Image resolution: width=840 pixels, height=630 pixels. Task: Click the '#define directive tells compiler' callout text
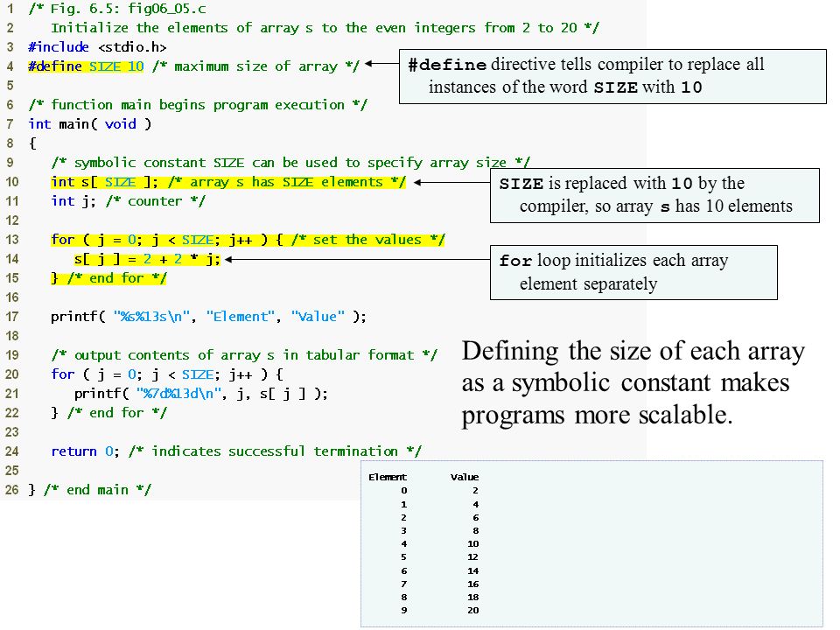coord(586,75)
